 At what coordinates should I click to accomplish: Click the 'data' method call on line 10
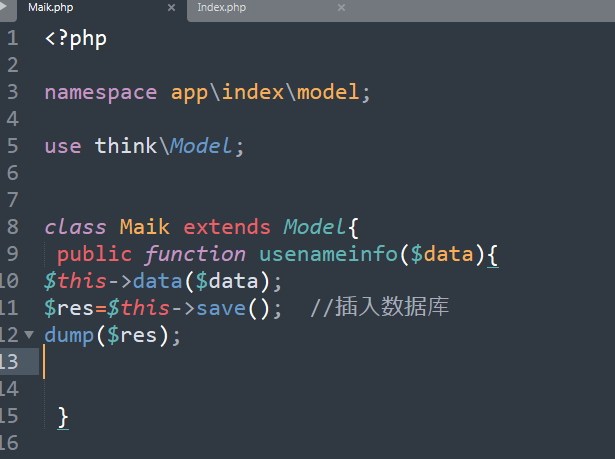[158, 281]
